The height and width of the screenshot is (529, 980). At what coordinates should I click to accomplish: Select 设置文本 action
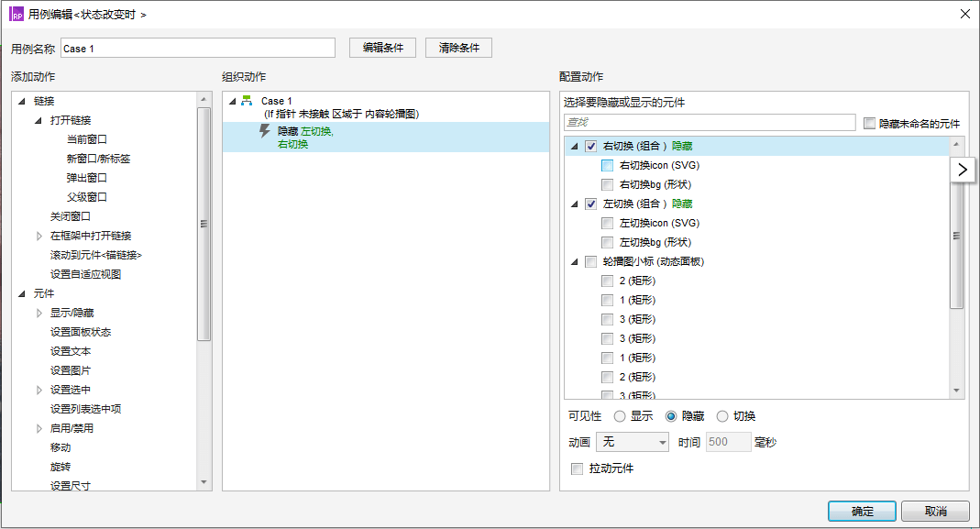(x=71, y=351)
